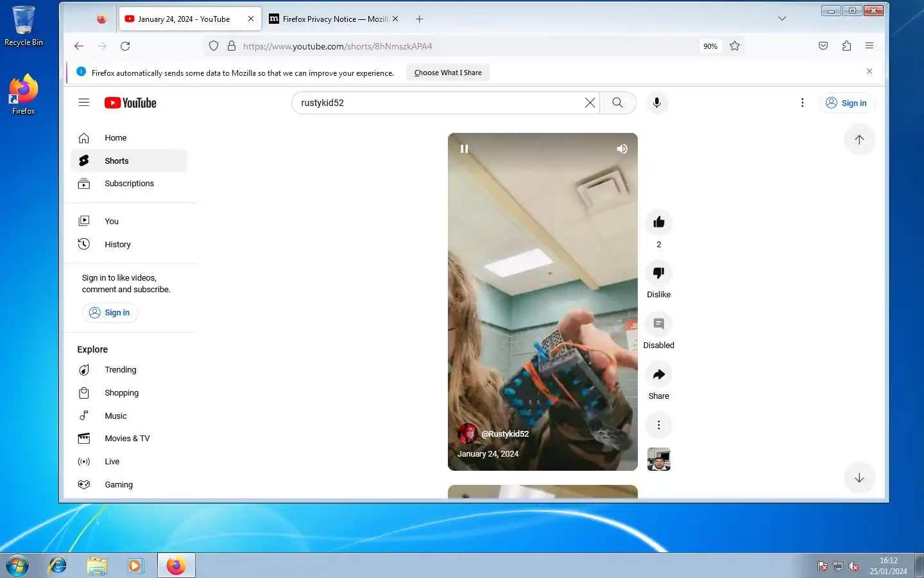Open Firefox application menu

(x=869, y=46)
